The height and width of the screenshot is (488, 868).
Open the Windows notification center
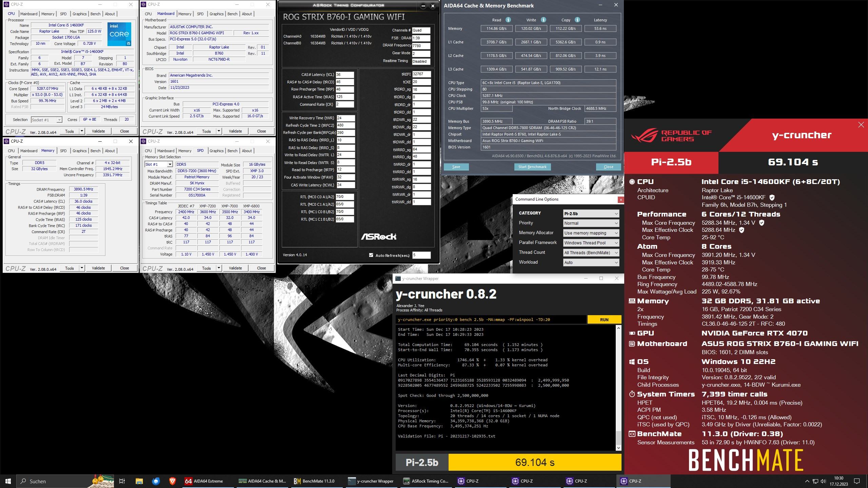(856, 481)
